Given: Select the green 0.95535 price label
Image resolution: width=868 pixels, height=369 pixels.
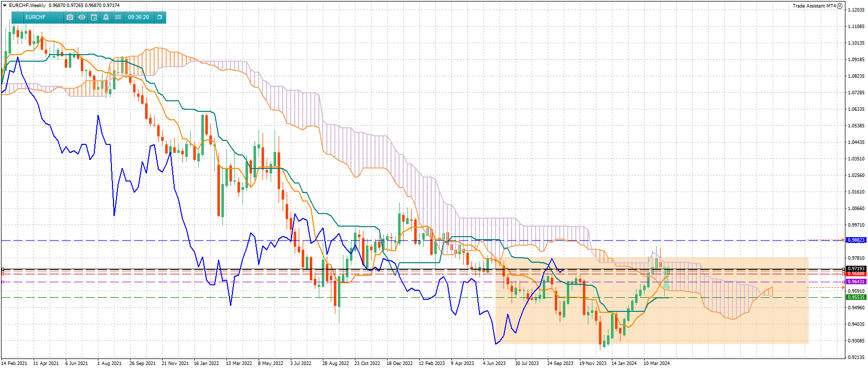Looking at the screenshot, I should click(856, 297).
